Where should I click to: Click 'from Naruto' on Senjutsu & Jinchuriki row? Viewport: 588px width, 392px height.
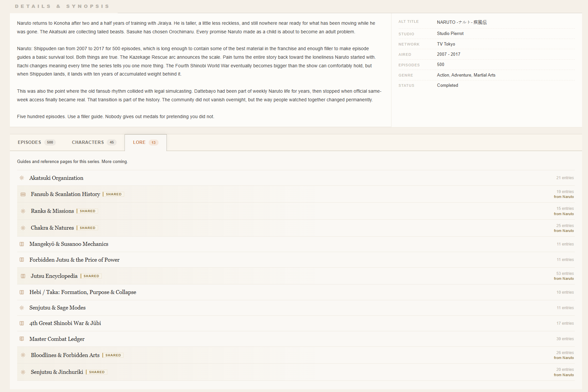pos(564,375)
